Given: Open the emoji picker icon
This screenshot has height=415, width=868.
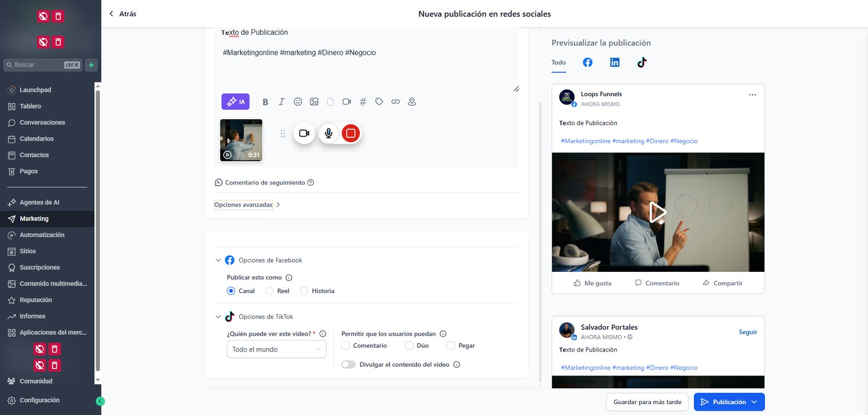Looking at the screenshot, I should 298,101.
